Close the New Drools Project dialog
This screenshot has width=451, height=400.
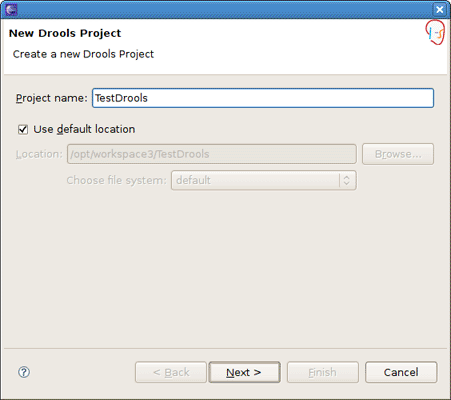[440, 9]
